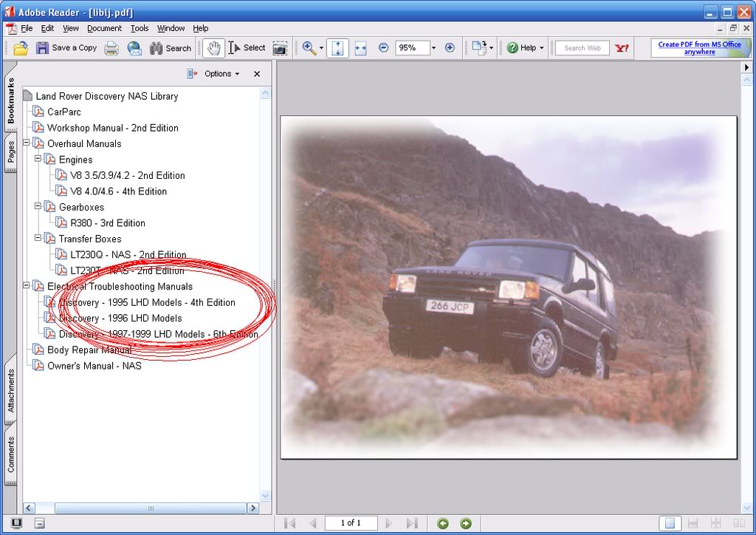Click Save a Copy floppy icon
The width and height of the screenshot is (756, 535).
[x=42, y=48]
